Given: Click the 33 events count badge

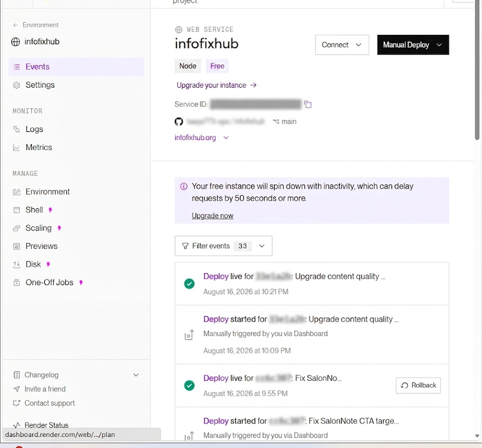Looking at the screenshot, I should click(x=242, y=246).
